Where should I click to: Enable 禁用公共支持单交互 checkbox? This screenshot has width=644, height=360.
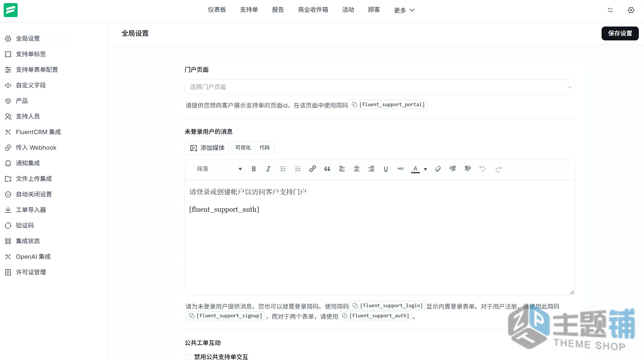(188, 357)
